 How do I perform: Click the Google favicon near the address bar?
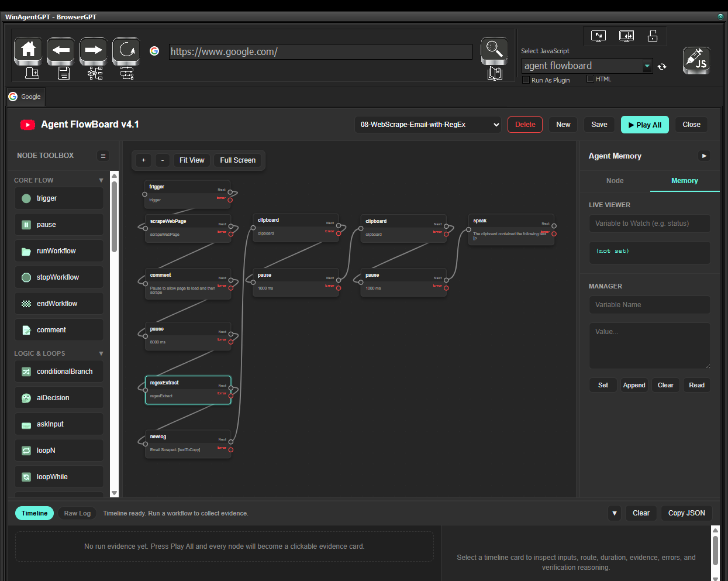coord(154,51)
